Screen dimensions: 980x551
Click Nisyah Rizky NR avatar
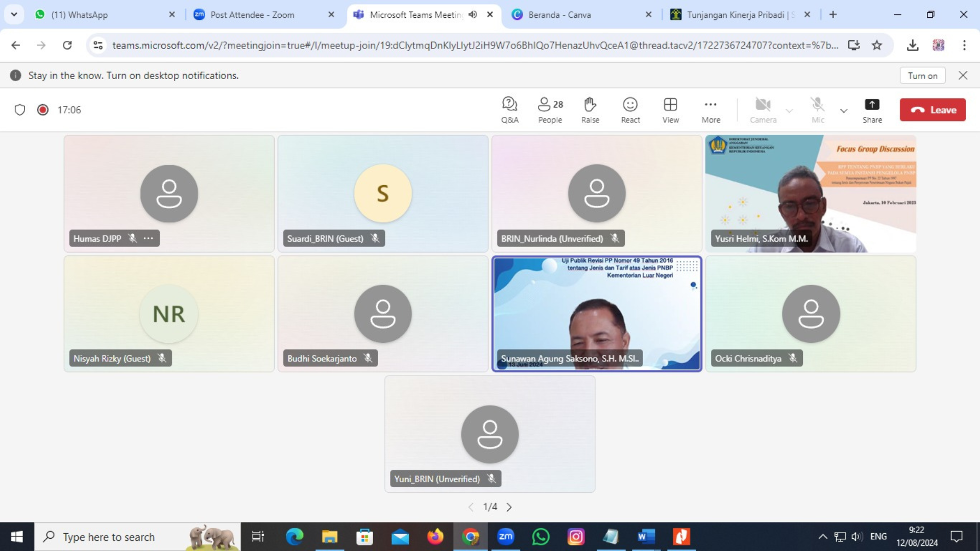(x=169, y=314)
